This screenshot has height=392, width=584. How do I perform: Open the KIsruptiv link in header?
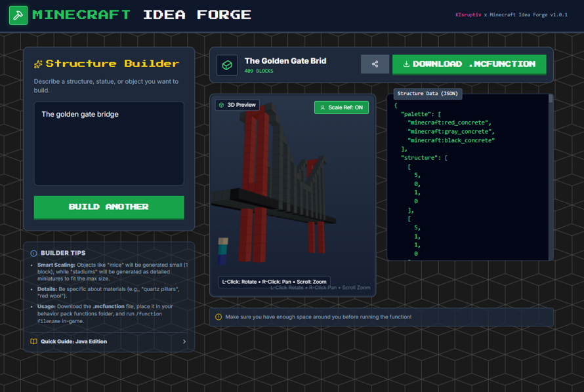[x=468, y=15]
